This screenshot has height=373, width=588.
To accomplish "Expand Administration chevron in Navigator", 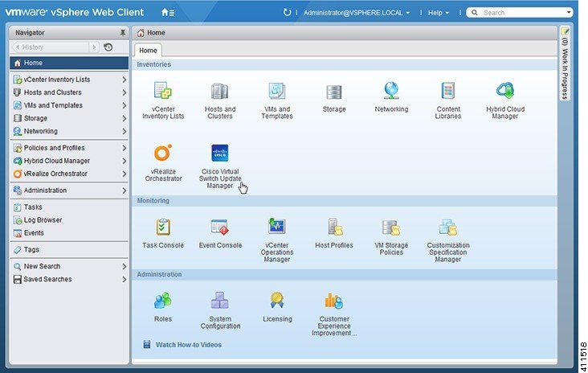I will [125, 191].
